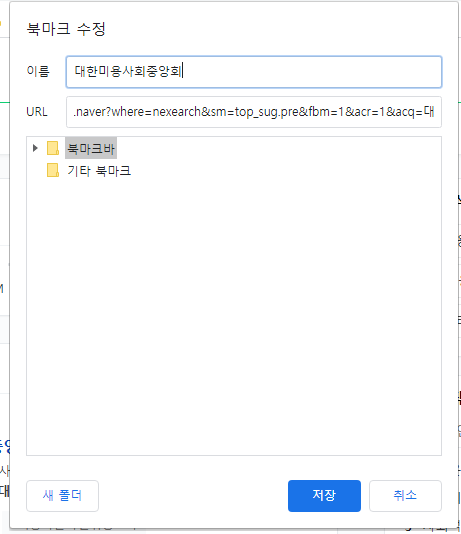
Task: Click the URL input field
Action: click(254, 112)
